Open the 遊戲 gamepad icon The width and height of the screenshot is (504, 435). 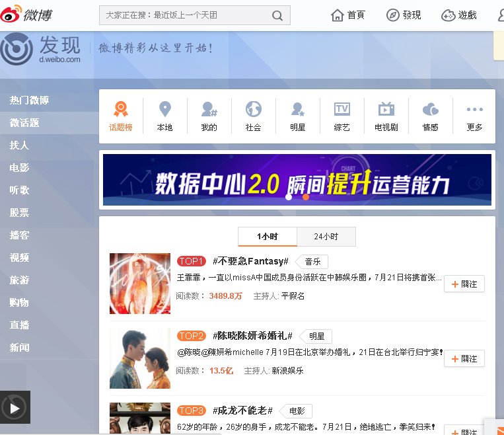(448, 15)
